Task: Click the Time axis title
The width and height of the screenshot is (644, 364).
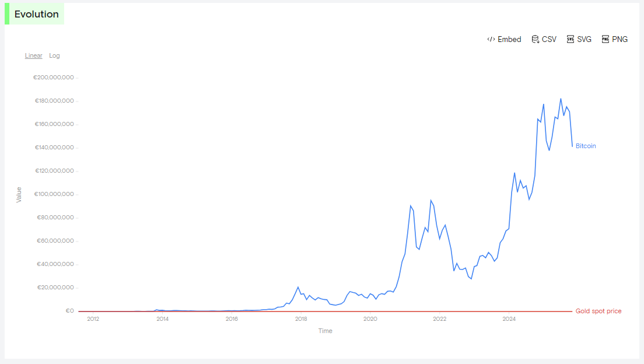Action: (x=325, y=331)
